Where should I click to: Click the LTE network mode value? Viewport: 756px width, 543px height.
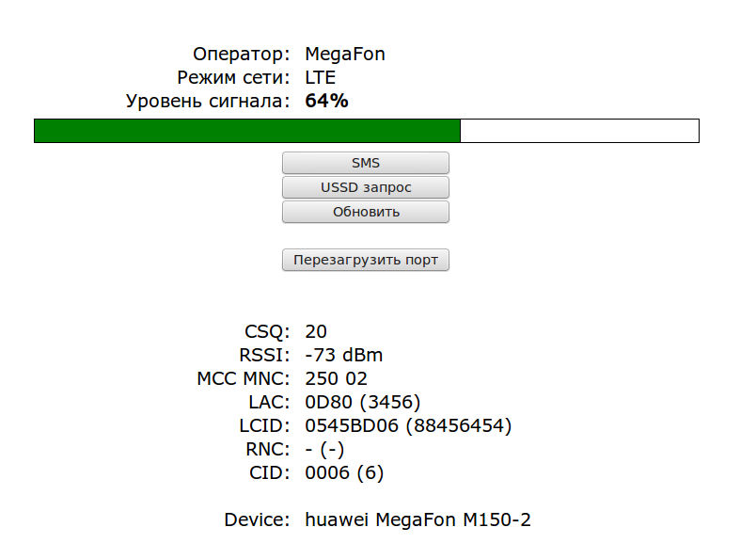(320, 77)
